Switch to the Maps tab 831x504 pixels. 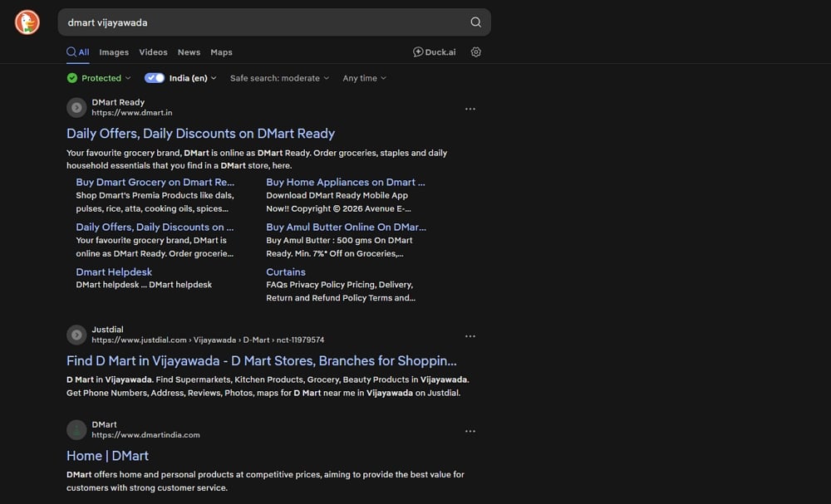221,52
